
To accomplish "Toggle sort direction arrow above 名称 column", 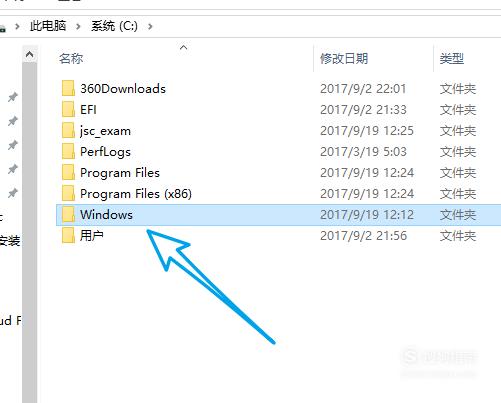I will (183, 47).
